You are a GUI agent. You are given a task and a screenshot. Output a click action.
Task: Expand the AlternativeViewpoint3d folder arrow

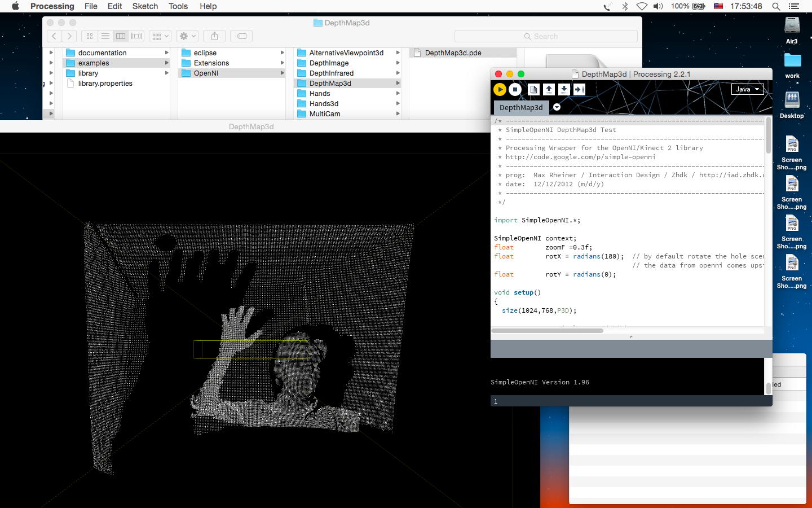tap(398, 52)
